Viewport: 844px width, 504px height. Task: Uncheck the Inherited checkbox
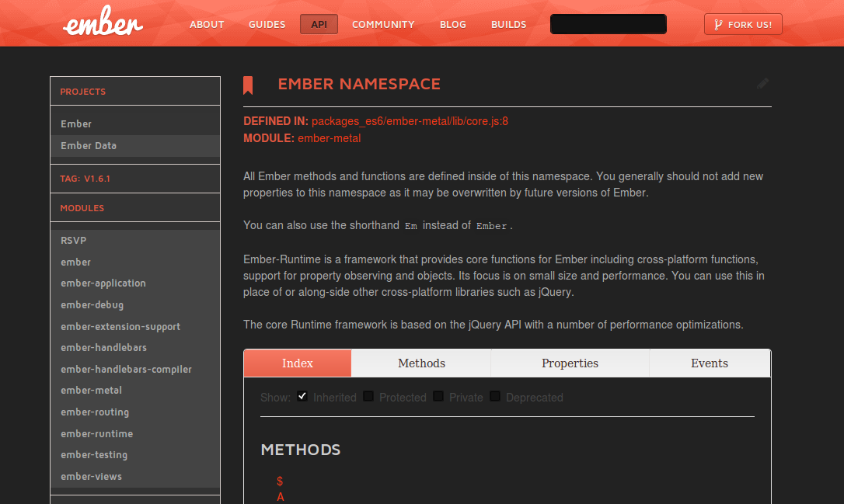[302, 396]
